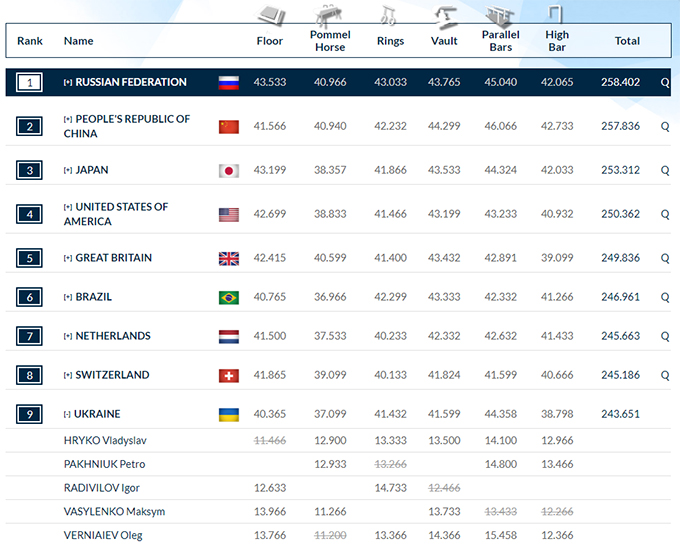
Task: Click the Vault apparatus icon
Action: point(444,14)
